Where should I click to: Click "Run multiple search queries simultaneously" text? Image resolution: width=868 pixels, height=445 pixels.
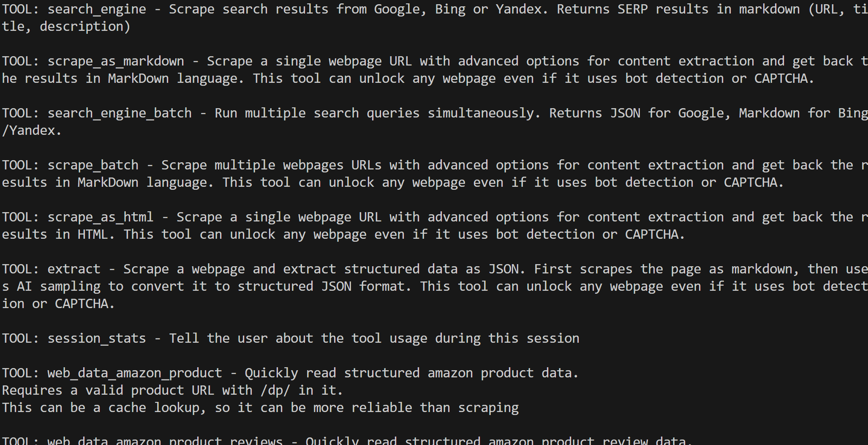coord(374,113)
